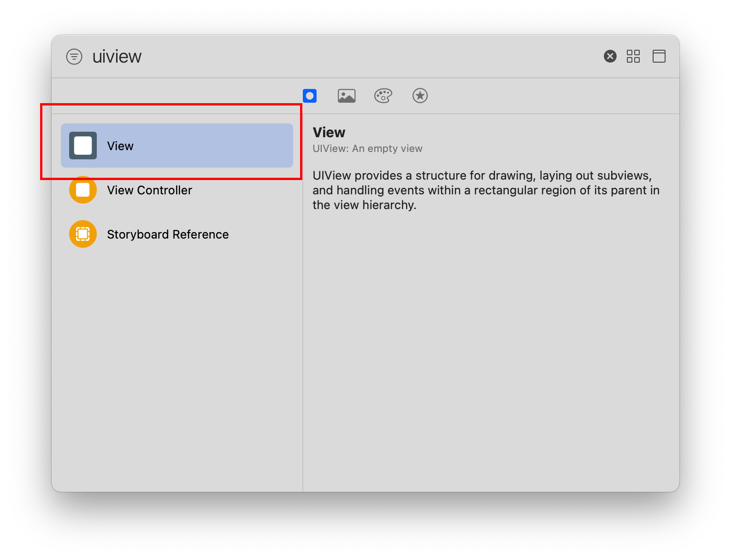Click the dark square View icon

[83, 146]
